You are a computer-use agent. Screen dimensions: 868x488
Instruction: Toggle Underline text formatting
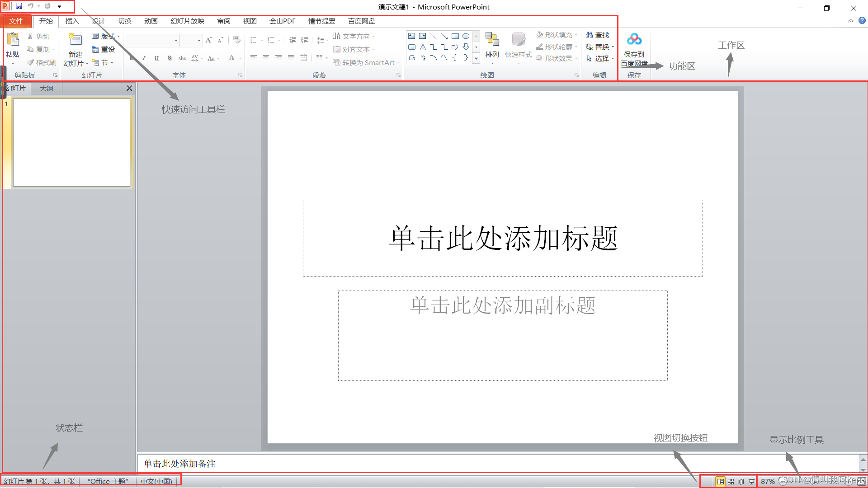(156, 58)
